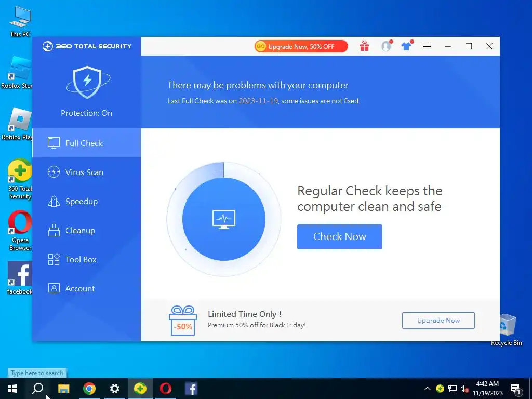Click the taskbar search magnifier
532x399 pixels.
[x=37, y=389]
